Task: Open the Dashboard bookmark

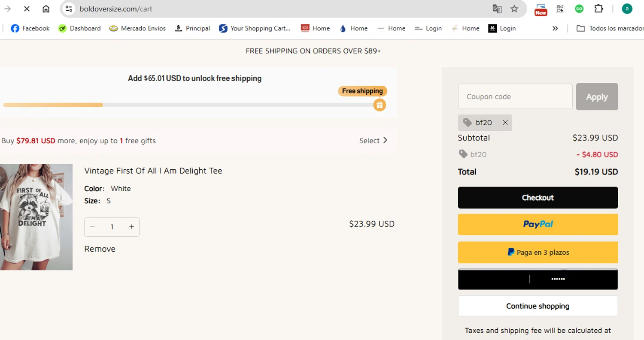Action: point(79,28)
